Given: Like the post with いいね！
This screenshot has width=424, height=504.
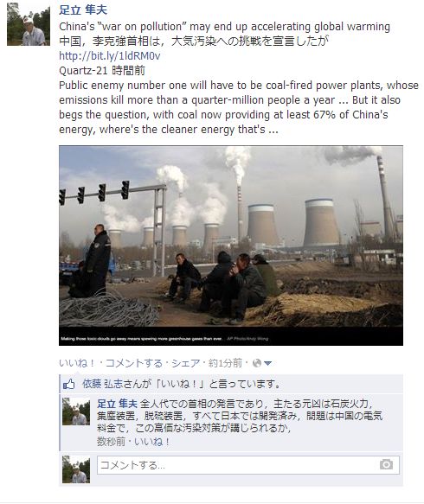Looking at the screenshot, I should [x=78, y=363].
